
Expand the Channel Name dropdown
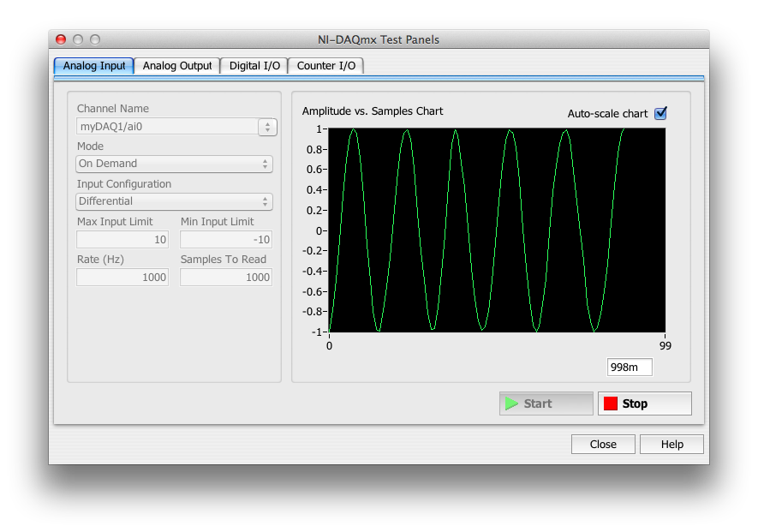pos(267,127)
